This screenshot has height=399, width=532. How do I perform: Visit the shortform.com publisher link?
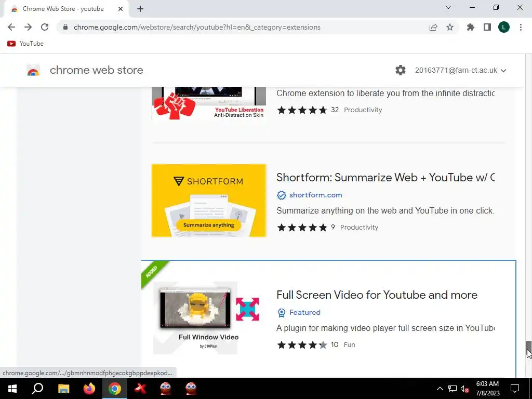315,195
